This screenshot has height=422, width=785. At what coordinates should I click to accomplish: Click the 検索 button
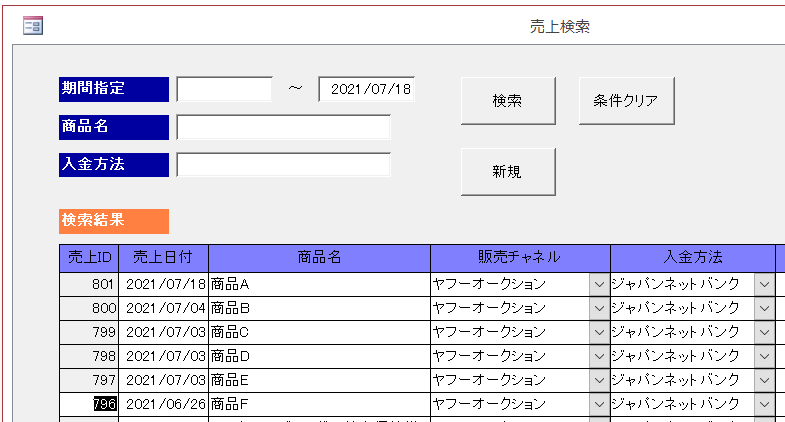coord(507,101)
